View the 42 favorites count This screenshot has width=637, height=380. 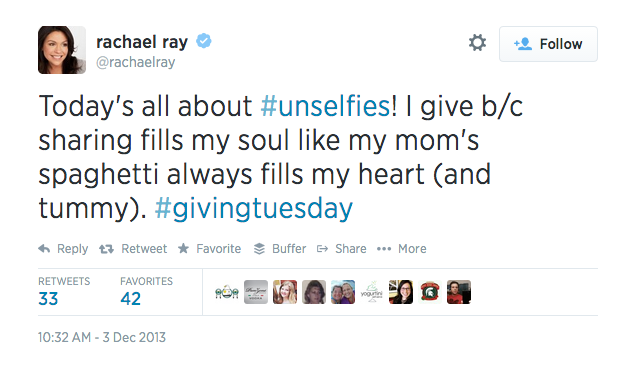tap(130, 299)
